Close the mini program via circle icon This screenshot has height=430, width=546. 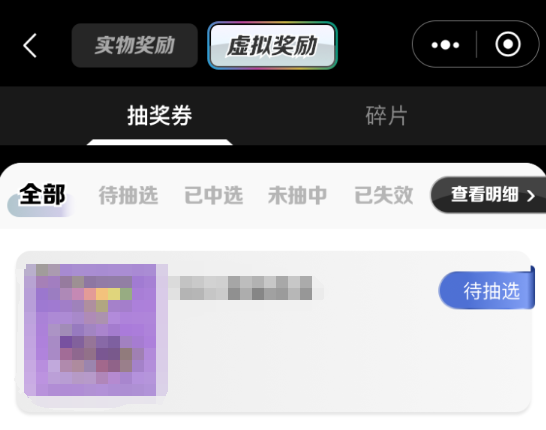pos(508,45)
